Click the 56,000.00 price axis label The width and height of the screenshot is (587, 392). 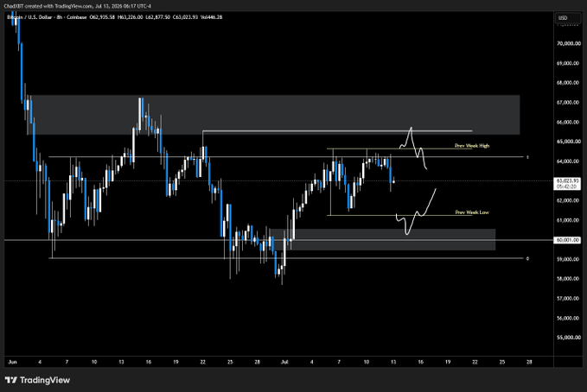pyautogui.click(x=568, y=318)
